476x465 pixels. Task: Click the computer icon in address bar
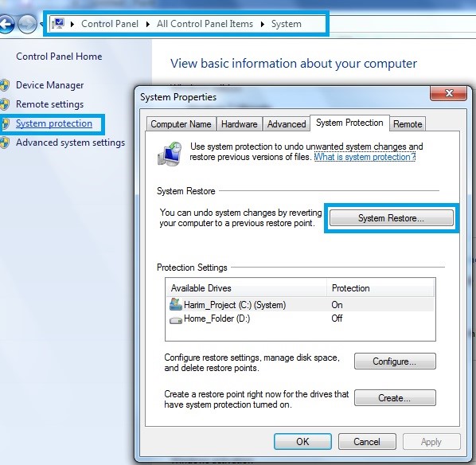[x=57, y=24]
